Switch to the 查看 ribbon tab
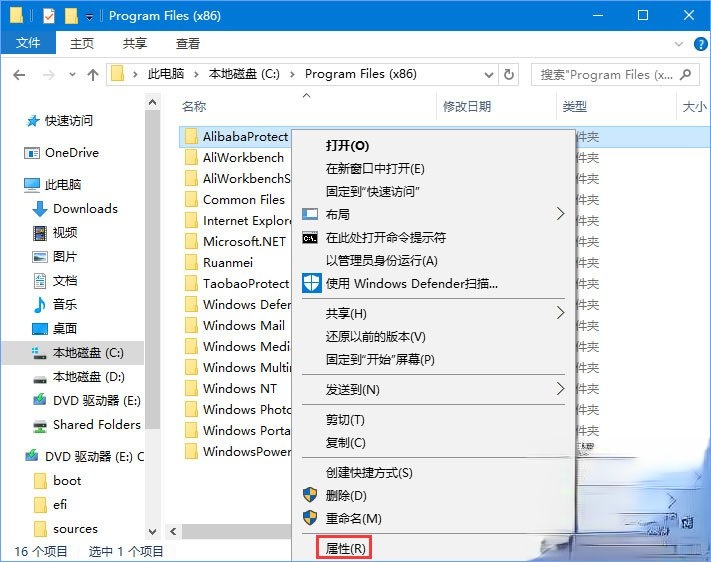The width and height of the screenshot is (711, 562). click(x=188, y=44)
